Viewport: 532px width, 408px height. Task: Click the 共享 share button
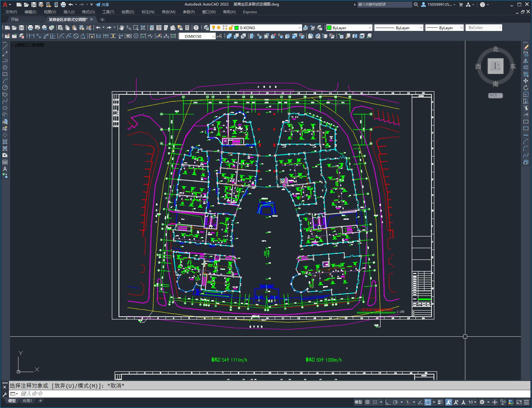(102, 5)
